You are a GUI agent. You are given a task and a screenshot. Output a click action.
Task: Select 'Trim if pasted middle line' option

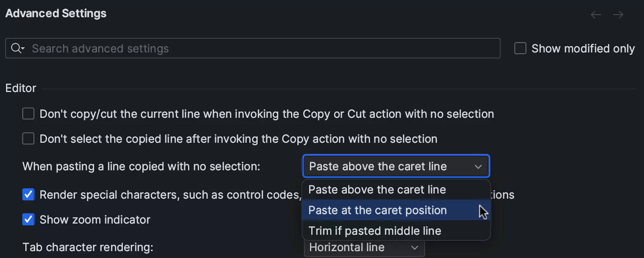pos(375,231)
